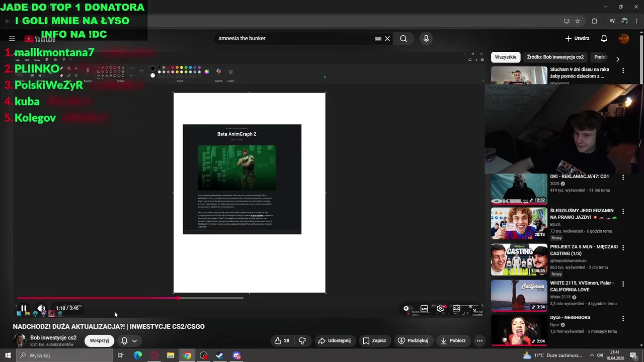Pick the black primary color in Paint video

click(x=153, y=68)
